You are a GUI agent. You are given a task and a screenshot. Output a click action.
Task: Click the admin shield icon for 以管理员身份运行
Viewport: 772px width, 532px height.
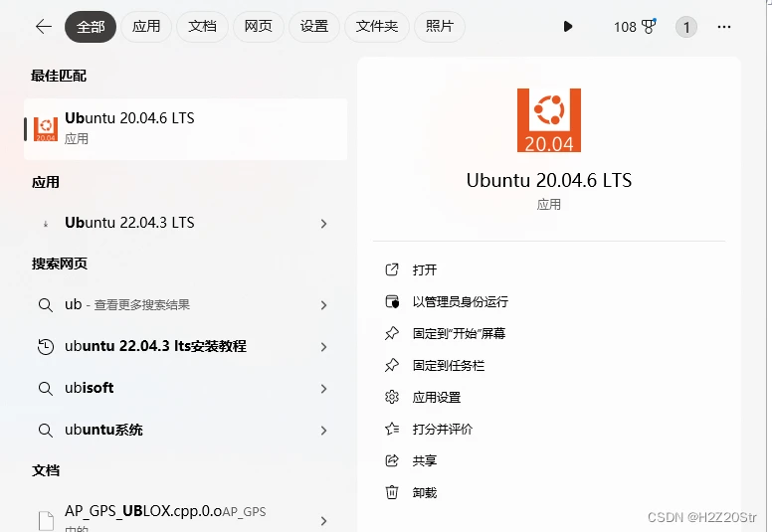[392, 301]
